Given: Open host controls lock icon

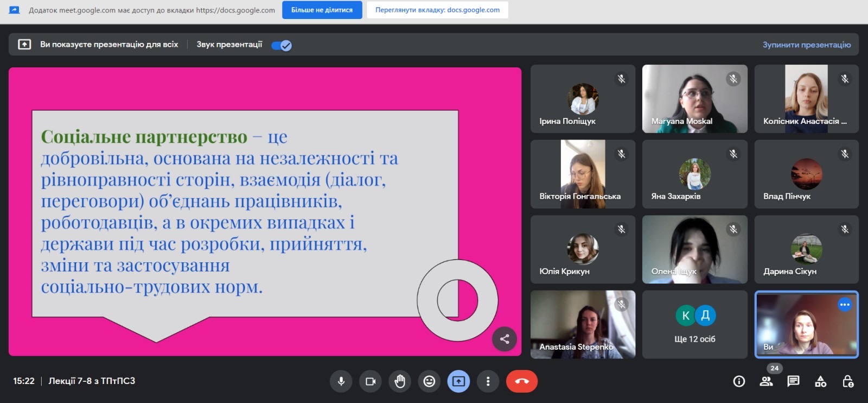Looking at the screenshot, I should (847, 381).
